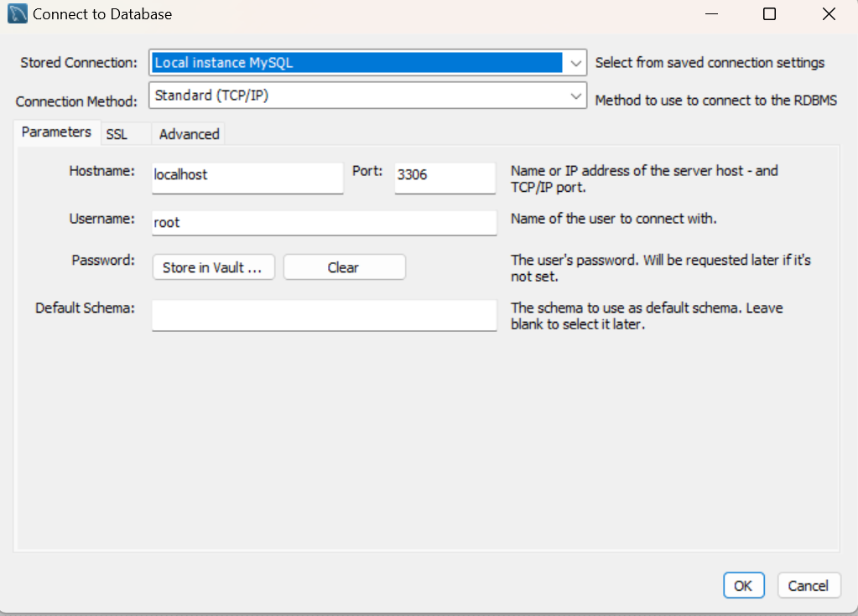Click the Hostname label
Screen dimensions: 858x616
click(x=101, y=171)
